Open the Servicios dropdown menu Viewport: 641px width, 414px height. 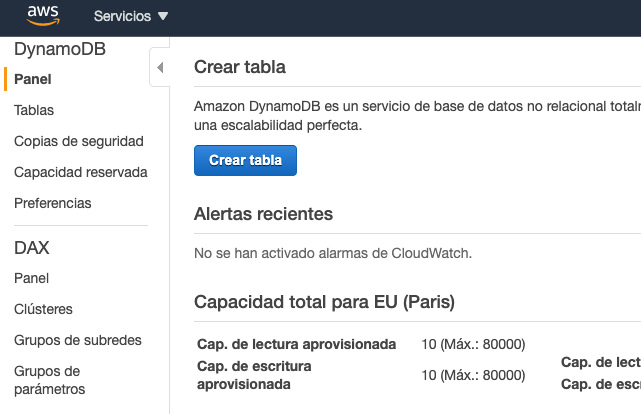tap(131, 17)
